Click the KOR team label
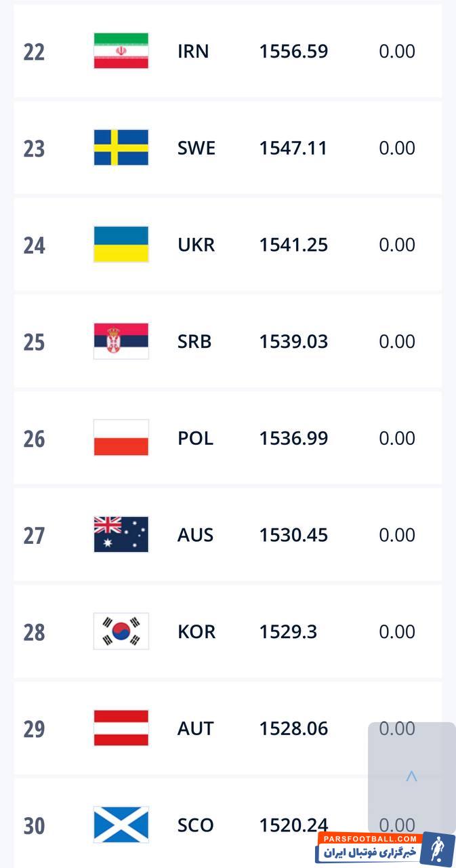Viewport: 456px width, 868px height. [x=196, y=631]
